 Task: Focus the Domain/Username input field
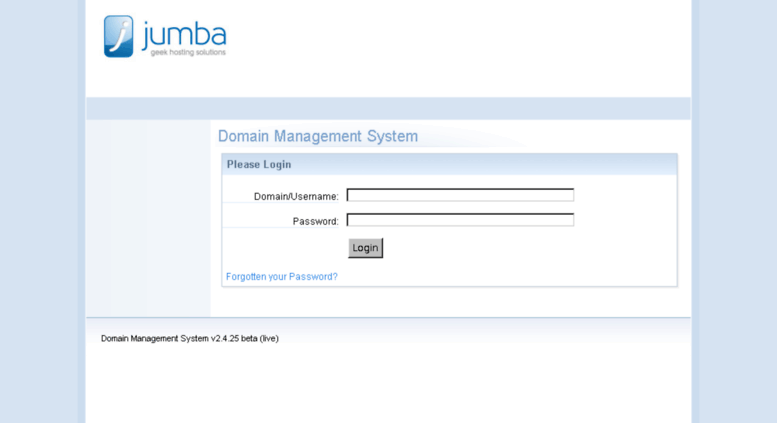460,195
